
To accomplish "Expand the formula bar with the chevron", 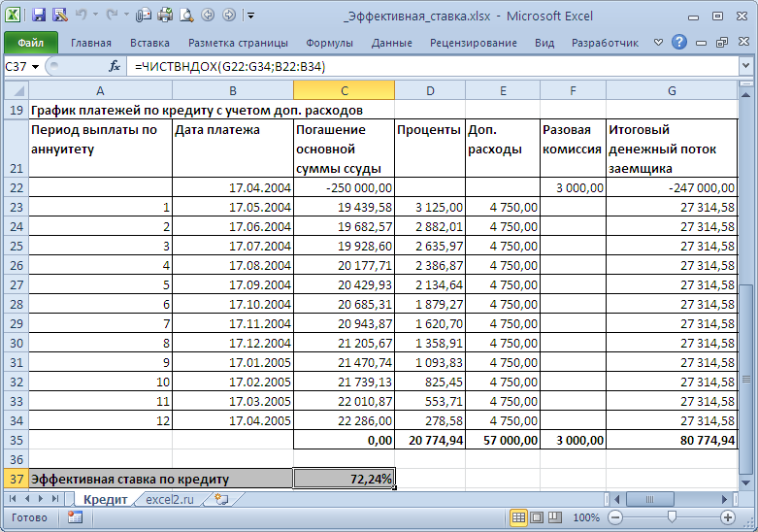I will click(x=746, y=66).
